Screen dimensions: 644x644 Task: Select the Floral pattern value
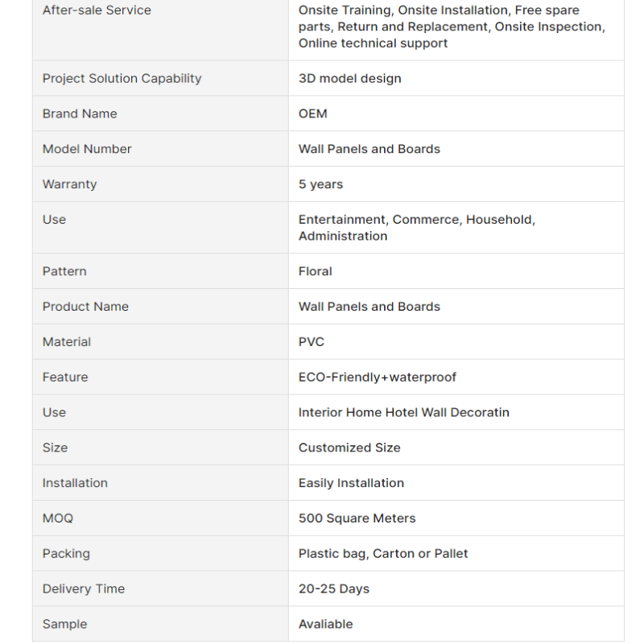[315, 271]
